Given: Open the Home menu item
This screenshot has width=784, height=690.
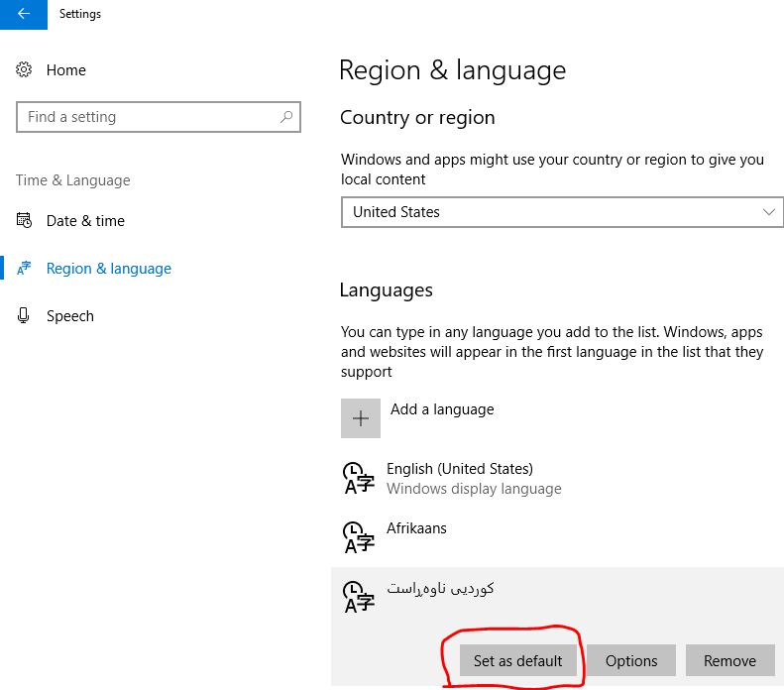Looking at the screenshot, I should coord(66,70).
